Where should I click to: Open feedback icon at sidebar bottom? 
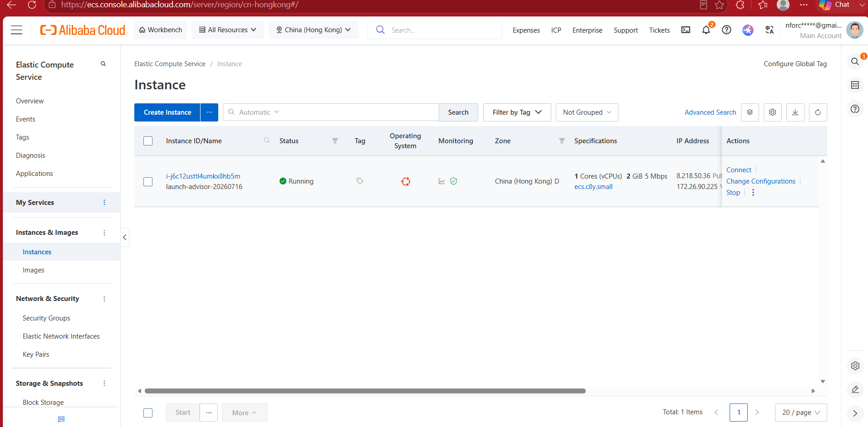click(x=61, y=419)
